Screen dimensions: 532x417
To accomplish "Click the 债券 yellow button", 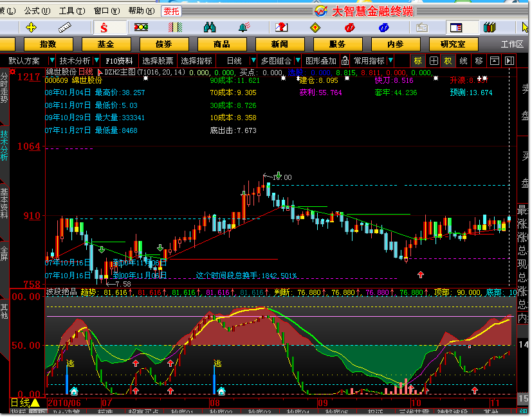I will click(x=164, y=44).
